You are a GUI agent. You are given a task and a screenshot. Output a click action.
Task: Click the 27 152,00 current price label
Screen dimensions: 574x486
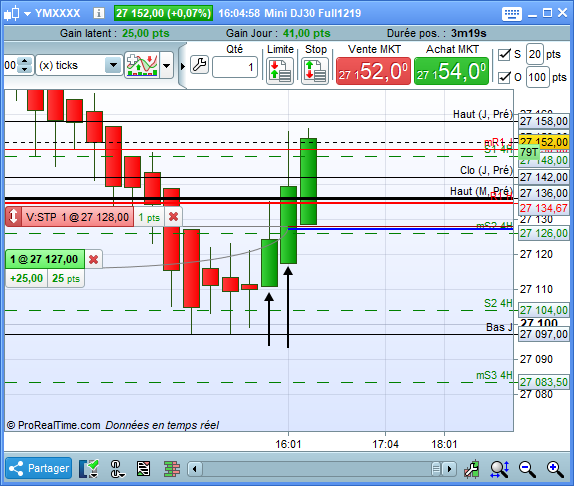tap(544, 142)
